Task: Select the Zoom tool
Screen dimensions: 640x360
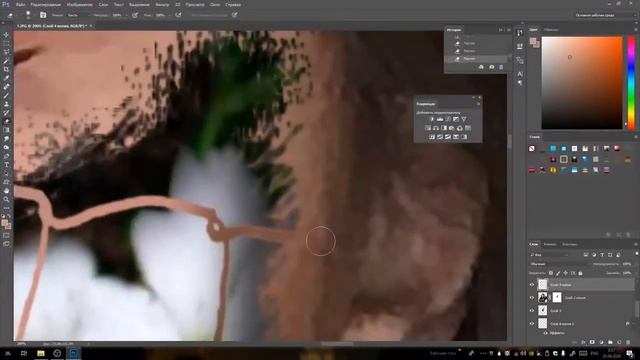Action: pos(6,199)
